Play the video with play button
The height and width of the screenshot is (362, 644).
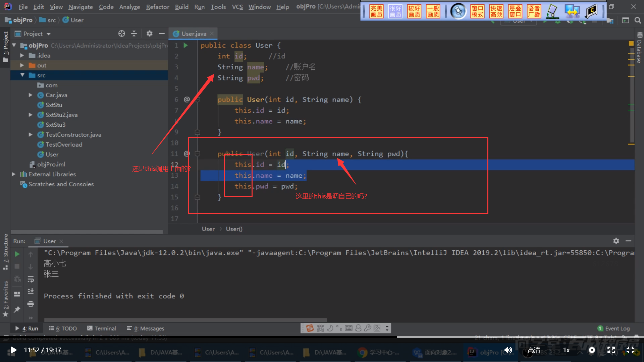click(x=13, y=350)
